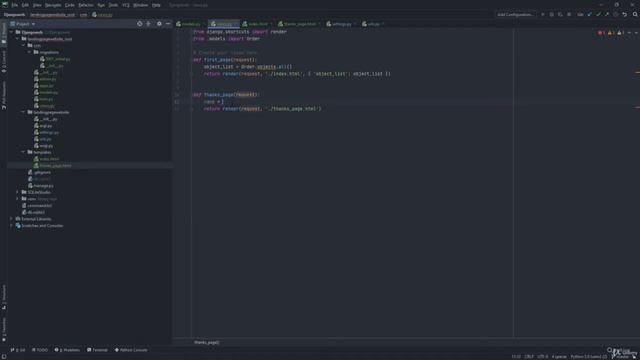Screen dimensions: 640x360
Task: Click the debug bug icon in toolbar
Action: (551, 15)
